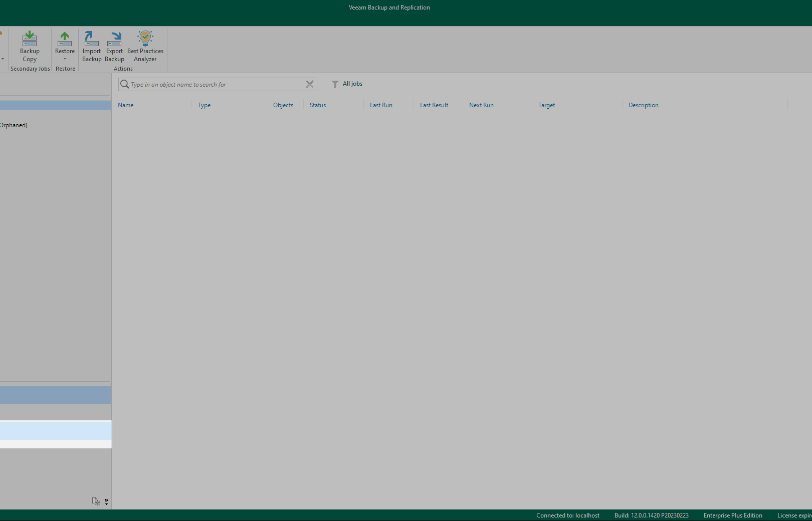Screen dimensions: 812x521
Task: Sort by the Status column header
Action: (x=318, y=105)
